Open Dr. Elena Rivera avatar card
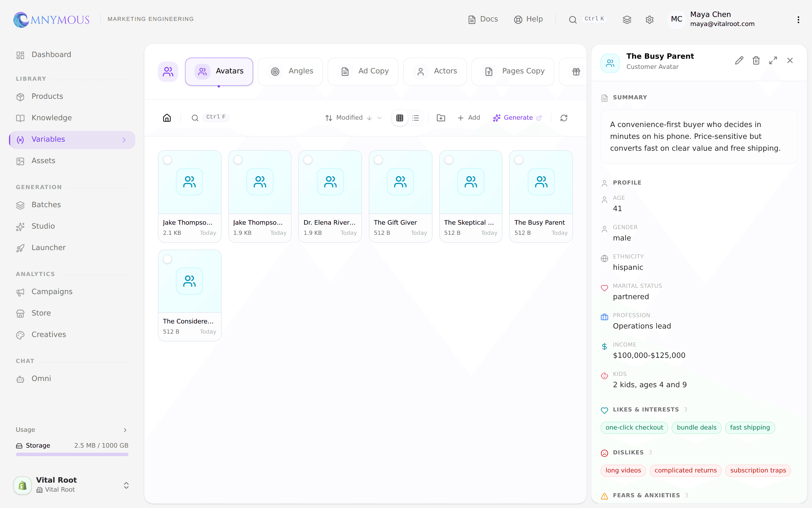Viewport: 812px width, 508px height. 330,196
